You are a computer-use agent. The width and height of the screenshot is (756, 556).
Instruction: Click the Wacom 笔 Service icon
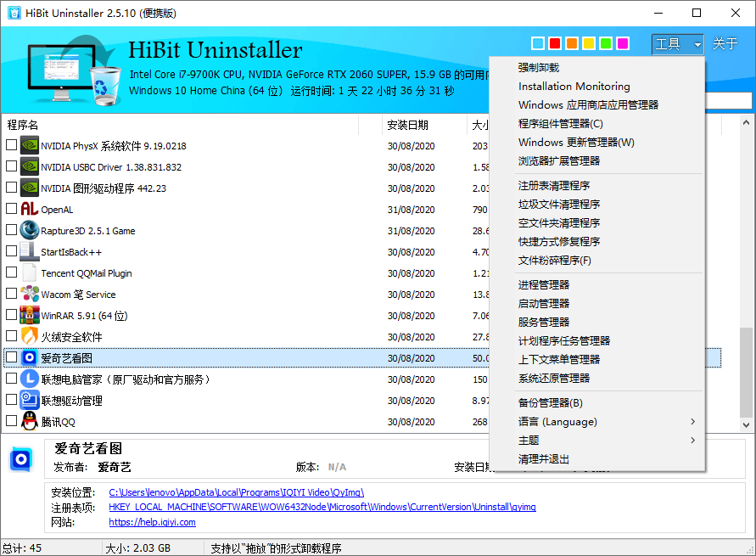(30, 295)
